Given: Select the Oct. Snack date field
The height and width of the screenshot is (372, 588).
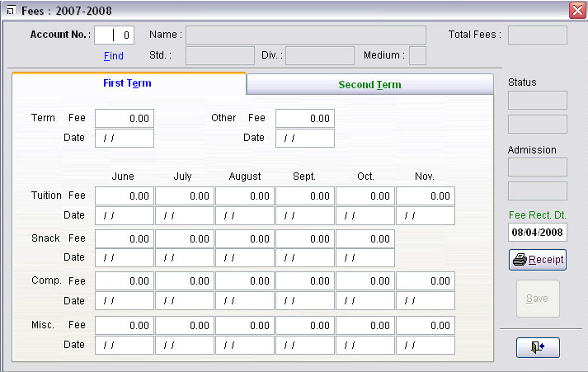Looking at the screenshot, I should point(365,257).
